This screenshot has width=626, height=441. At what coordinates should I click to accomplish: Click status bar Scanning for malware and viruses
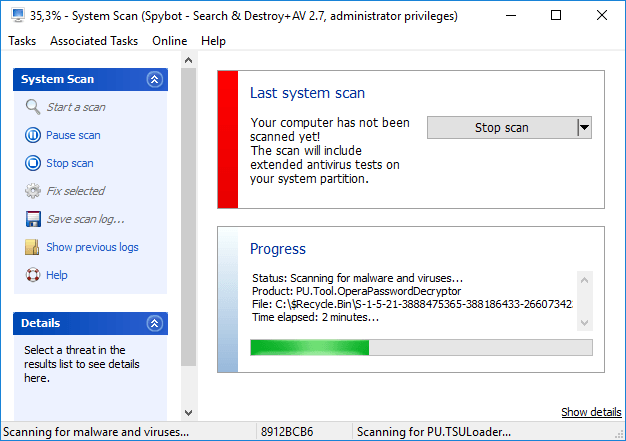[x=96, y=432]
